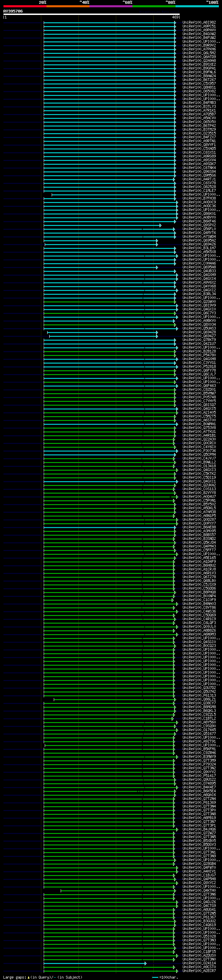Click the UniRef100_P30736 entry
Screen dimensions: 222x980
pos(199,451)
